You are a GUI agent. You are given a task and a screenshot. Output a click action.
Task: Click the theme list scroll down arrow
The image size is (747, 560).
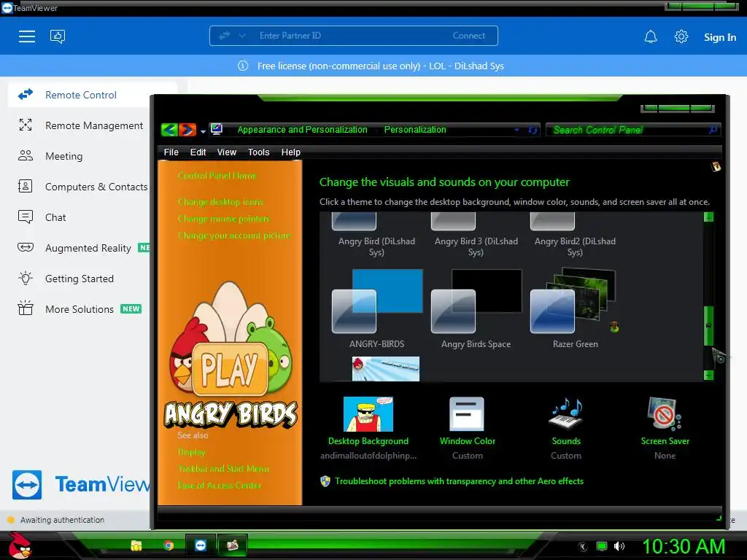coord(708,376)
